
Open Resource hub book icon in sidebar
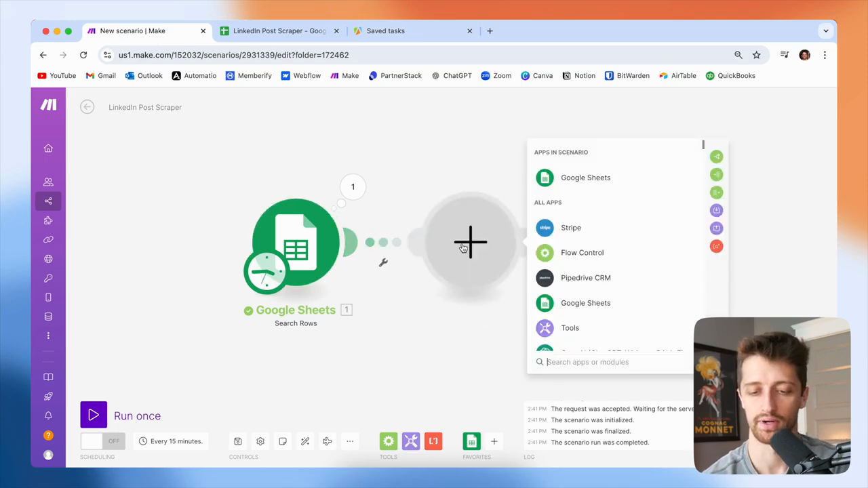click(x=48, y=377)
